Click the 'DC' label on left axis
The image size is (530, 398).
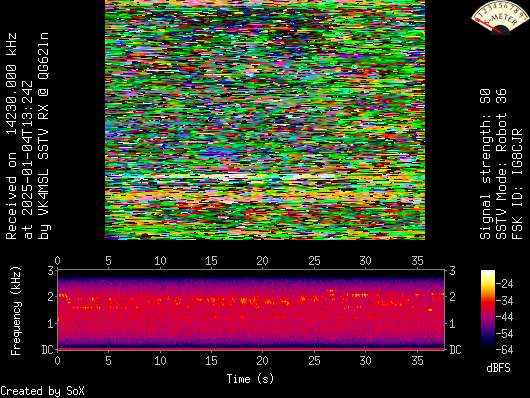(48, 349)
